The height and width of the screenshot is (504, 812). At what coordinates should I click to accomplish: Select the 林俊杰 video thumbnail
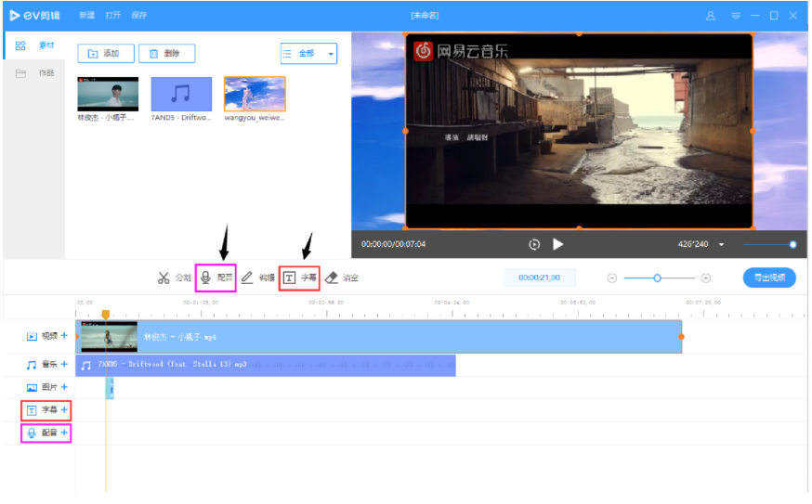coord(108,94)
